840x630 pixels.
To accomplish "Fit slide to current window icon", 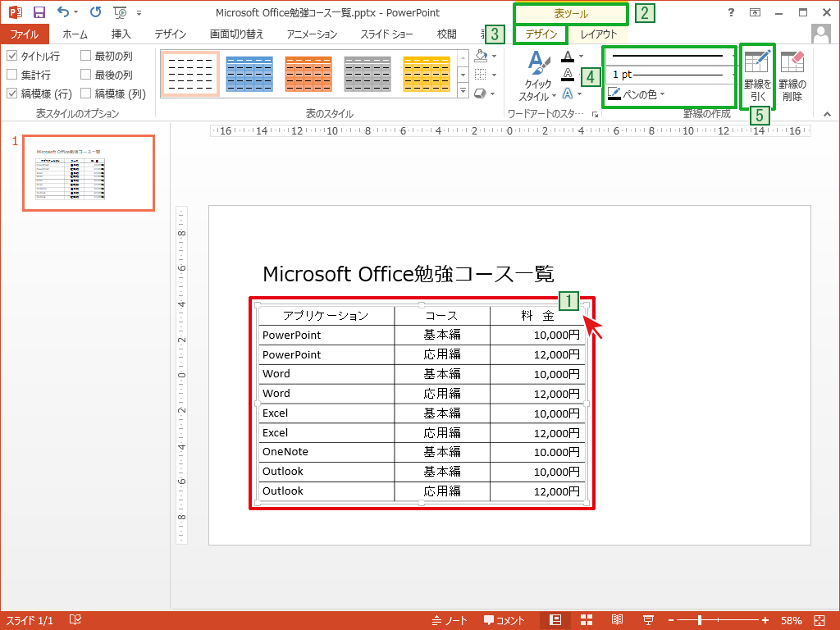I will click(819, 620).
